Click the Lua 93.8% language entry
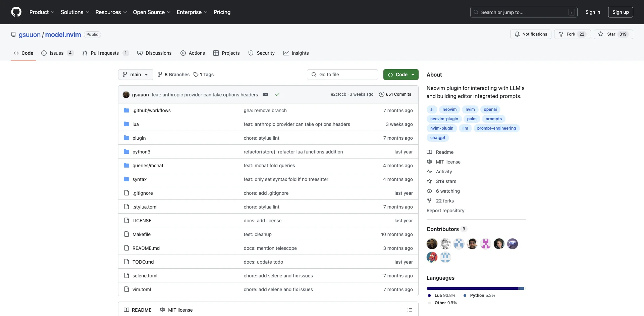The height and width of the screenshot is (316, 644). tap(442, 296)
